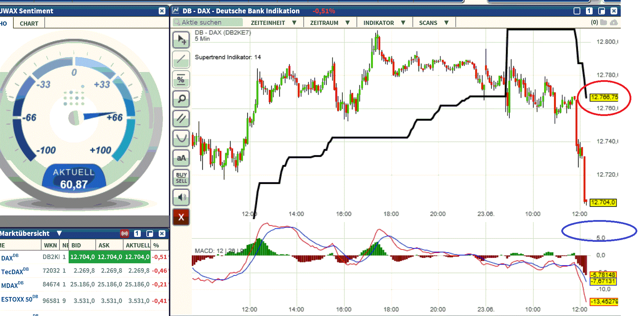Click the AKTUELL 60,87 sentiment readout

click(74, 179)
